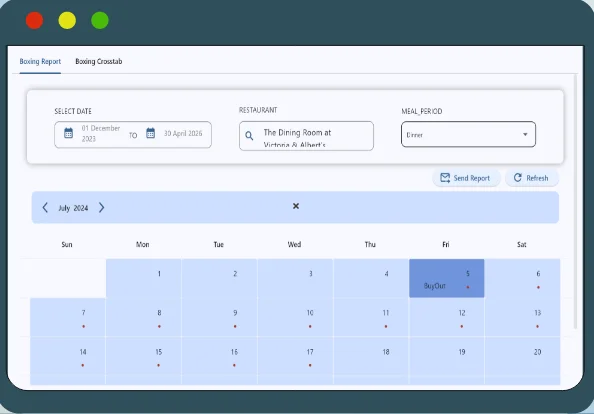Select July 20 calendar cell
Viewport: 594px width, 414px height.
[522, 356]
